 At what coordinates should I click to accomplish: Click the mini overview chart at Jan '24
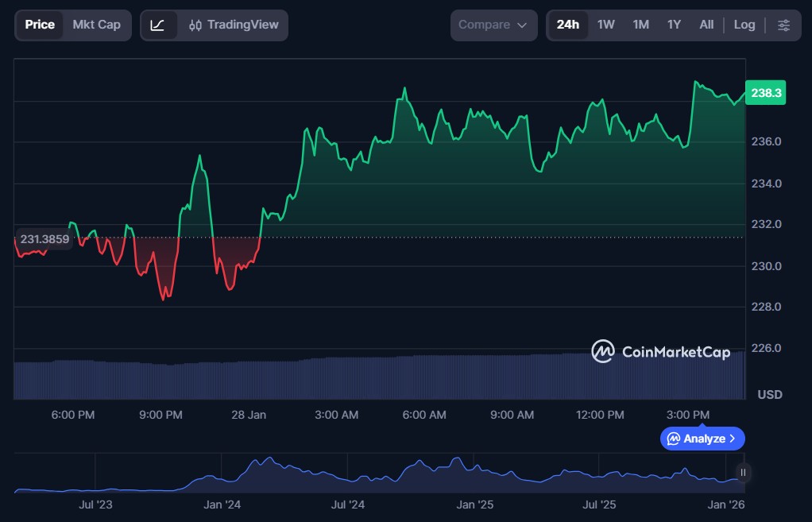click(x=222, y=481)
